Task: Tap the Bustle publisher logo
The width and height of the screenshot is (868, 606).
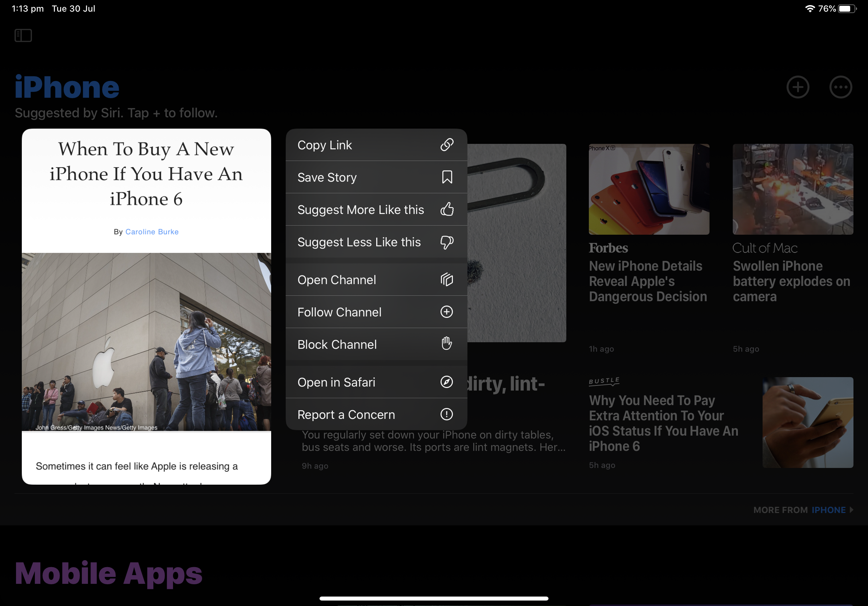Action: tap(604, 381)
